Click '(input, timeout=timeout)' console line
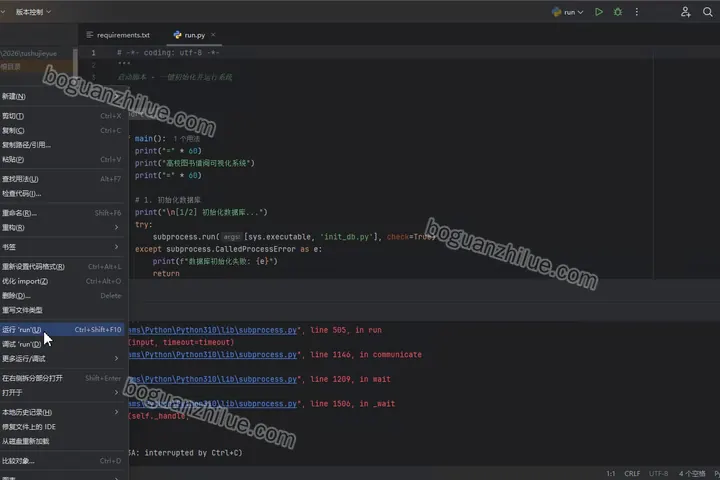720x480 pixels. [x=181, y=342]
